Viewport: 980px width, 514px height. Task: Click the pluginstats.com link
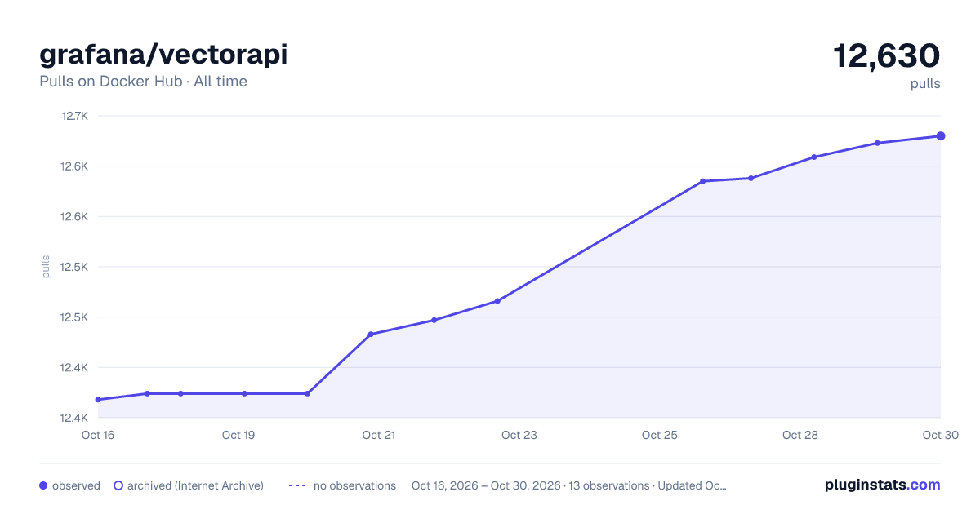tap(882, 485)
